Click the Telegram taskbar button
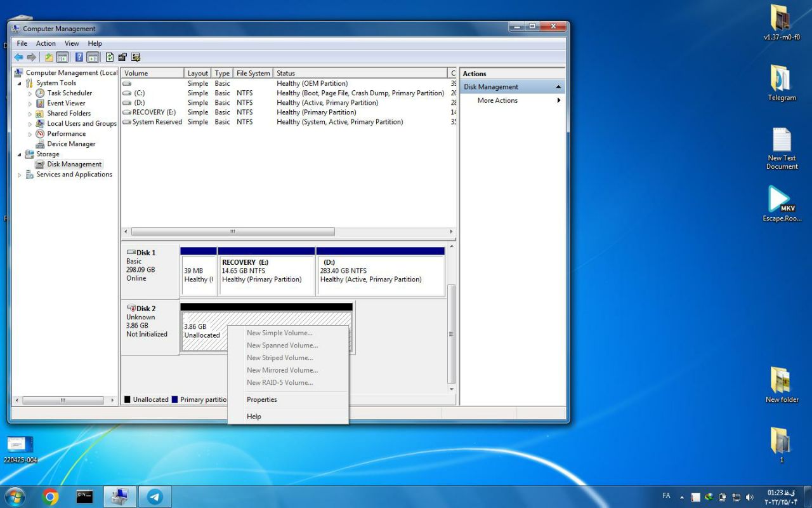812x508 pixels. click(x=155, y=497)
